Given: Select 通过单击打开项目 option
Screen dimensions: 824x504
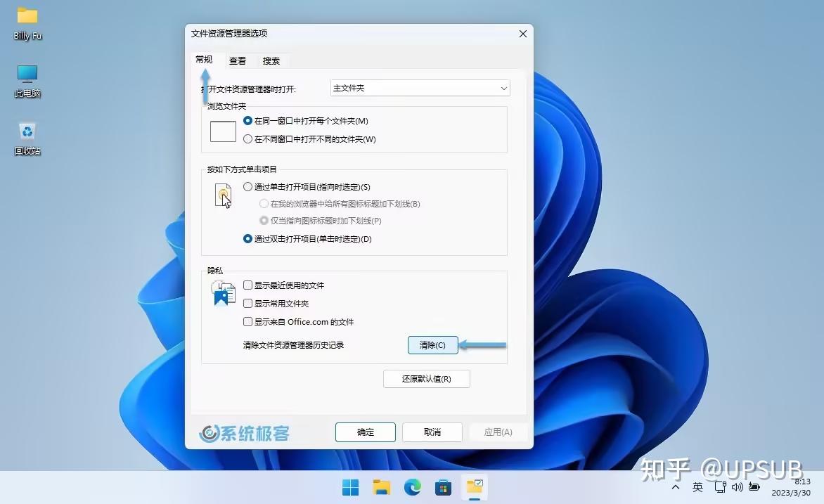Looking at the screenshot, I should pyautogui.click(x=247, y=187).
